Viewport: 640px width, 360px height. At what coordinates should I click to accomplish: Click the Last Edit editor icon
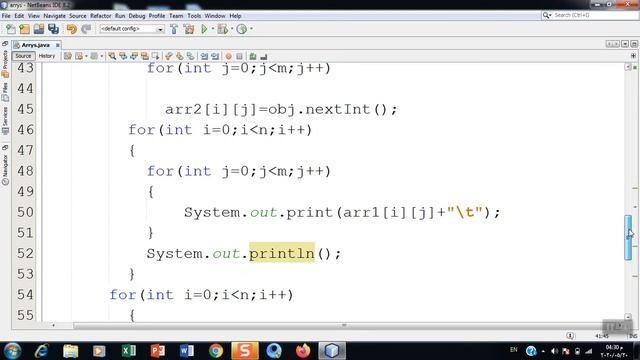tap(68, 56)
